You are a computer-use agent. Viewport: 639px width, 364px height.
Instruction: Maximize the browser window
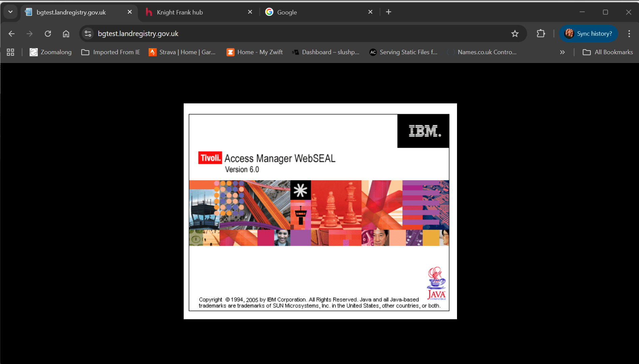pos(605,12)
